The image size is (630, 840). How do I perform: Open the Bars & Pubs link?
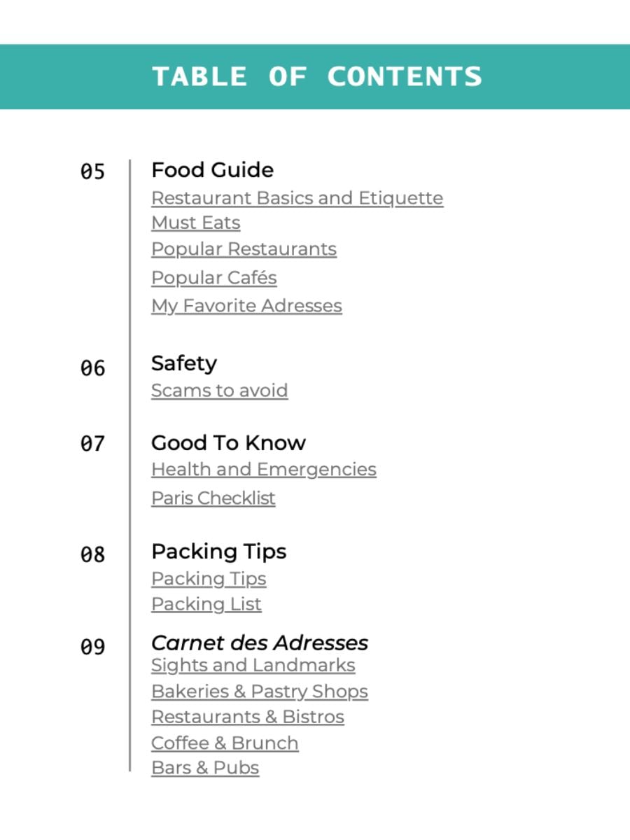click(204, 768)
